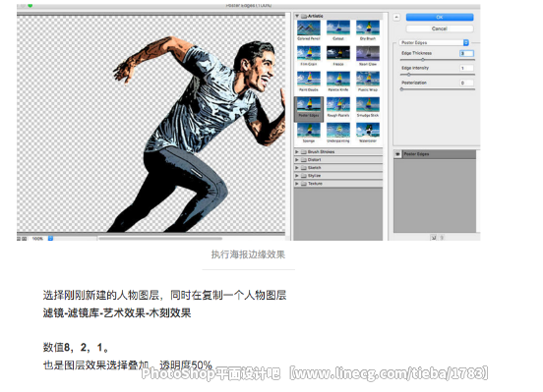
Task: Expand the Brush Strokes folder
Action: click(x=297, y=151)
